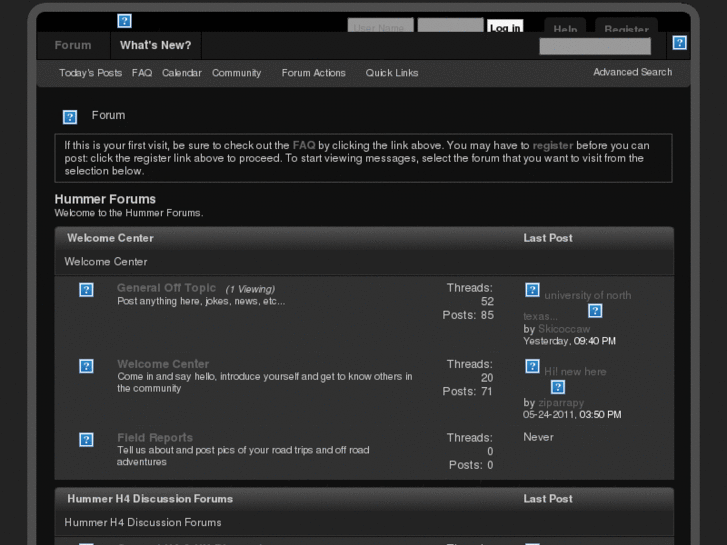727x545 pixels.
Task: Click go-to-last-post icon after 'texas...'
Action: 595,311
